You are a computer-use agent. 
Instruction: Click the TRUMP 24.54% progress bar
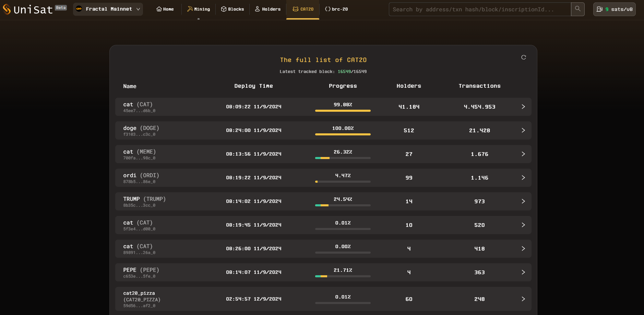(343, 205)
